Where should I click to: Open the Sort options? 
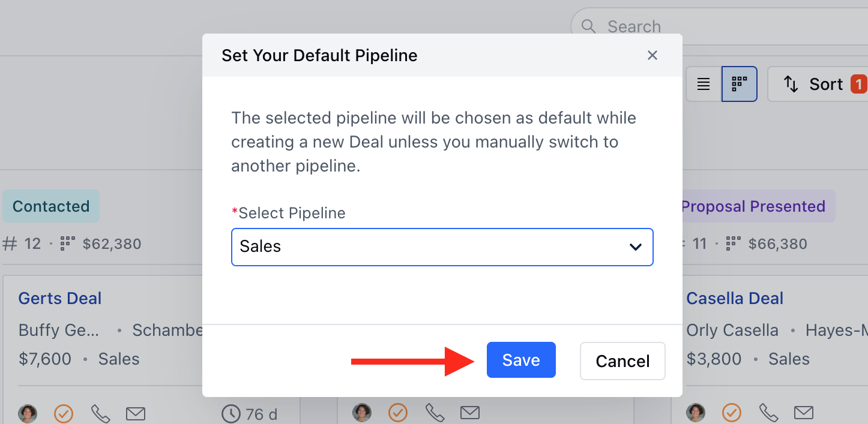(x=827, y=84)
